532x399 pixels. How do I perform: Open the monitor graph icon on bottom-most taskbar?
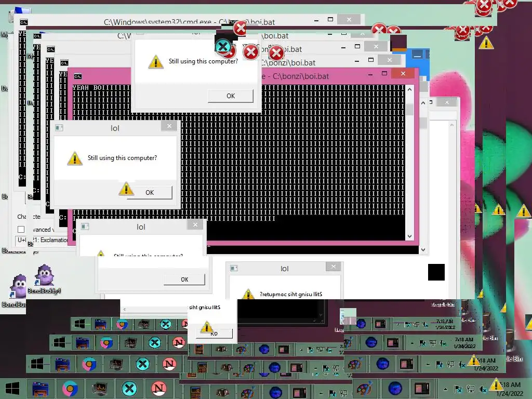pos(99,389)
